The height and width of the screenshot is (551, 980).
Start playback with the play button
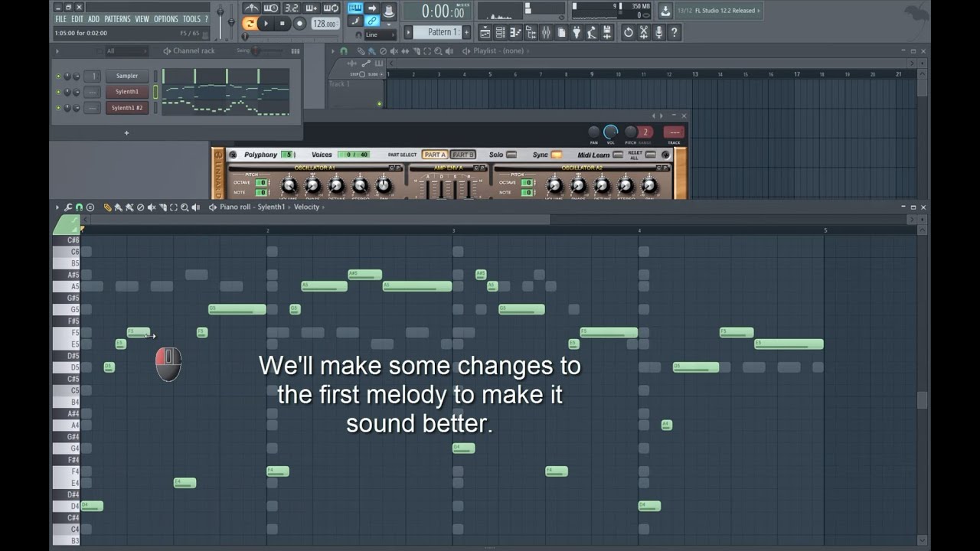266,24
